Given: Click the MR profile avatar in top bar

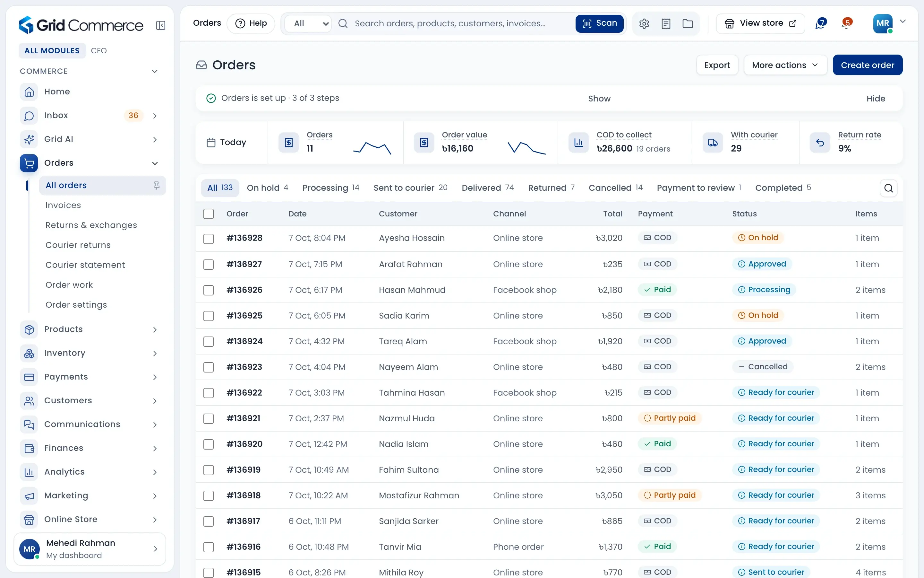Looking at the screenshot, I should (x=883, y=24).
